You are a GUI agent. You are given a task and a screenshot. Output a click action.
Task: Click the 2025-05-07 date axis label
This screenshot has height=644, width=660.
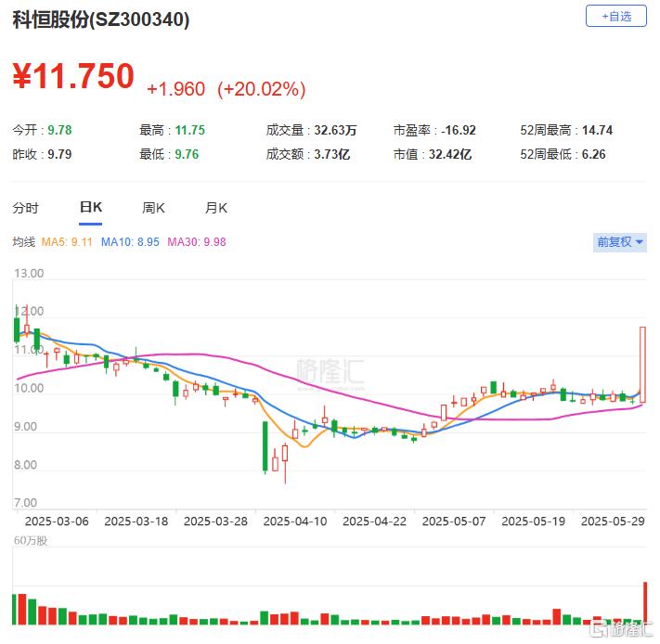coord(454,522)
